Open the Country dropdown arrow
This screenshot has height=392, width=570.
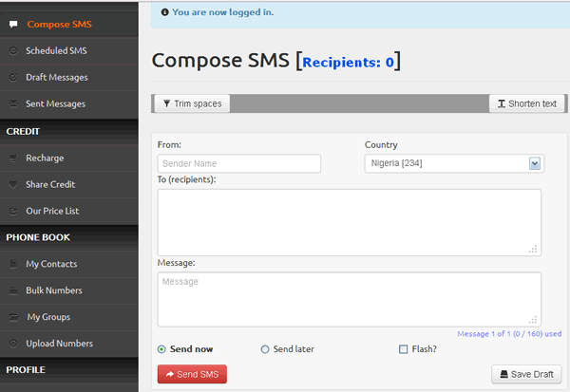[x=534, y=163]
